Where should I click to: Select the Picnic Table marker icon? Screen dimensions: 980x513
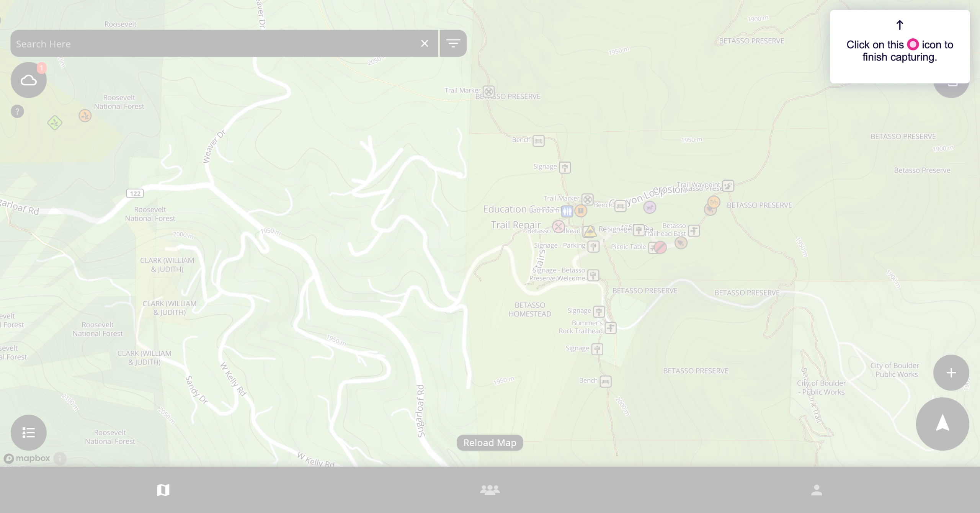pos(653,248)
